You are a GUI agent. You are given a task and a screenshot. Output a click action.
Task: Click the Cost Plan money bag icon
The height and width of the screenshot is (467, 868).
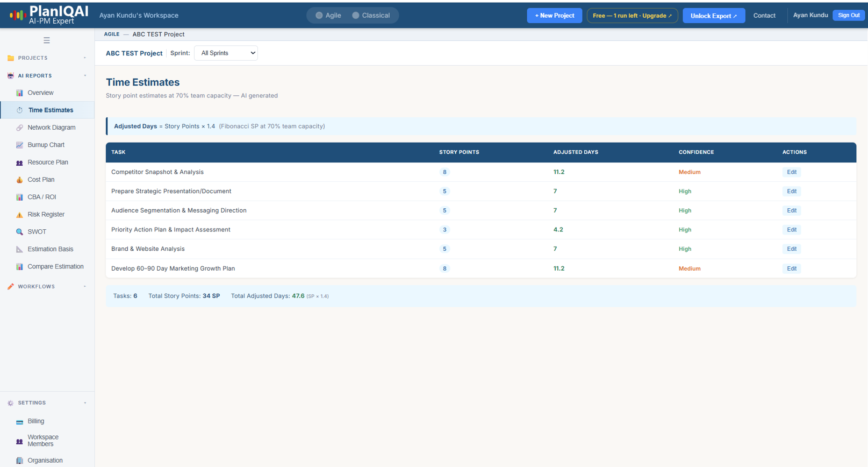(20, 180)
